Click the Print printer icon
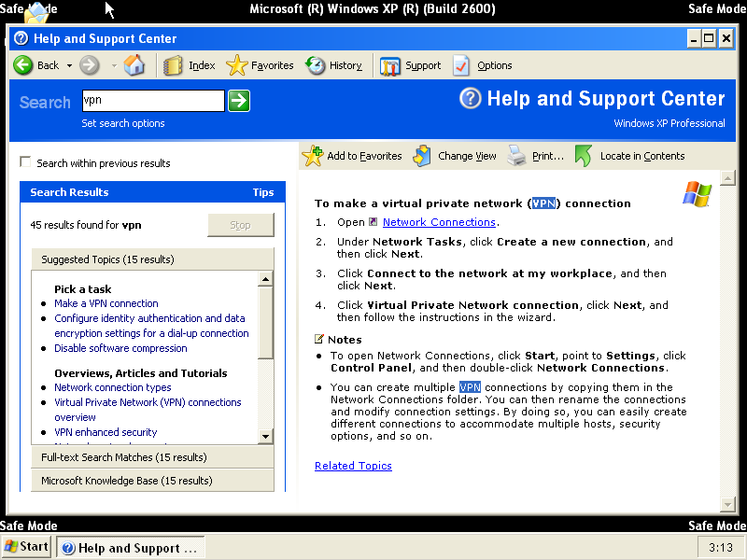This screenshot has height=560, width=747. click(517, 156)
